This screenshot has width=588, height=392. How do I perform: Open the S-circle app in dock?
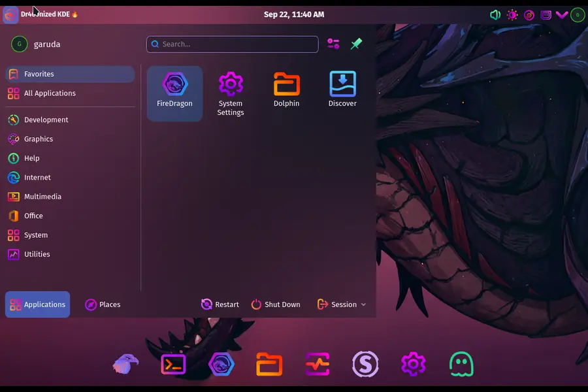coord(365,364)
